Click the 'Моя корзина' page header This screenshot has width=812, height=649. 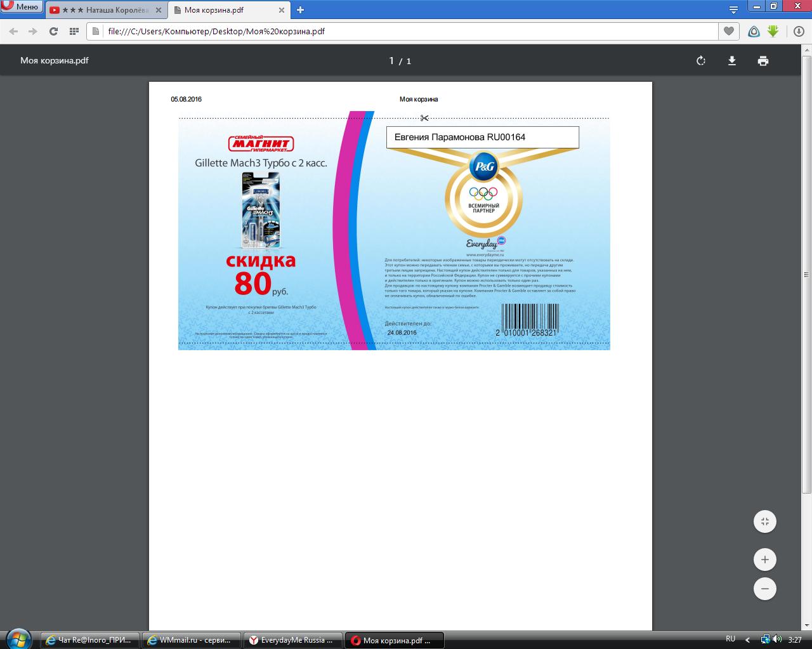click(x=419, y=99)
